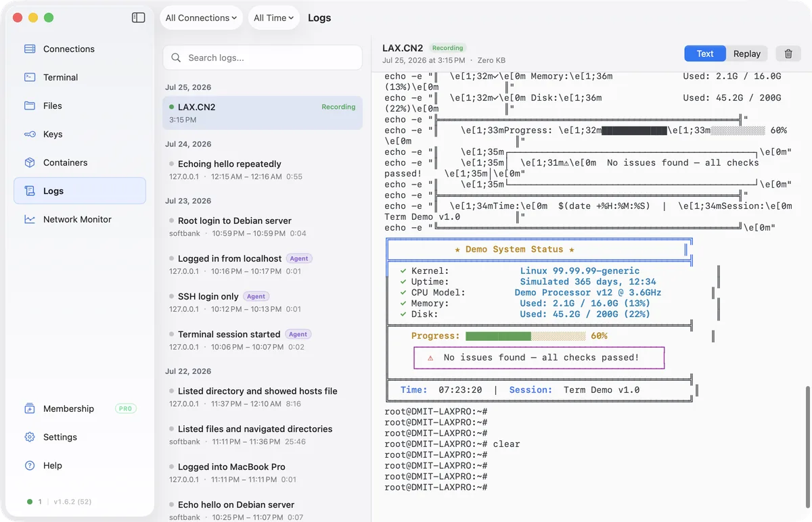Open Help
The image size is (812, 522).
pyautogui.click(x=80, y=465)
